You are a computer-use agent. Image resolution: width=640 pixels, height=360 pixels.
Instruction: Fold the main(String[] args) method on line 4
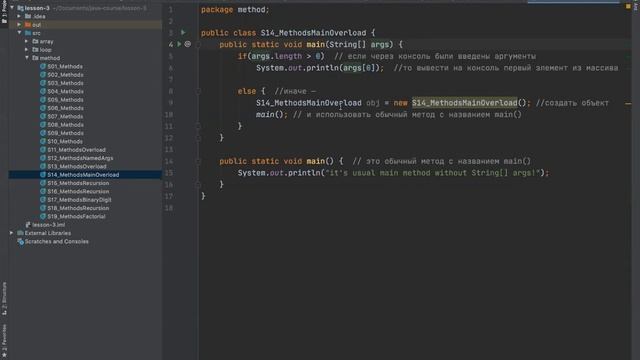coord(198,44)
